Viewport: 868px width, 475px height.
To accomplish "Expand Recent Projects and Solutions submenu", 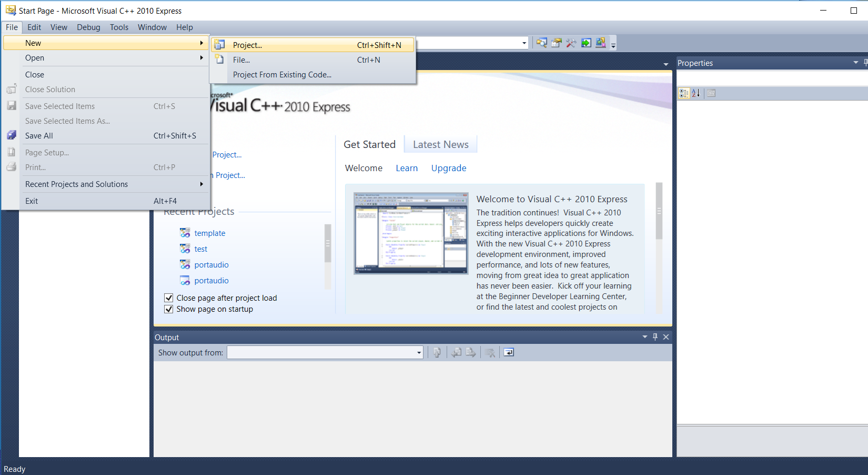I will pos(201,184).
